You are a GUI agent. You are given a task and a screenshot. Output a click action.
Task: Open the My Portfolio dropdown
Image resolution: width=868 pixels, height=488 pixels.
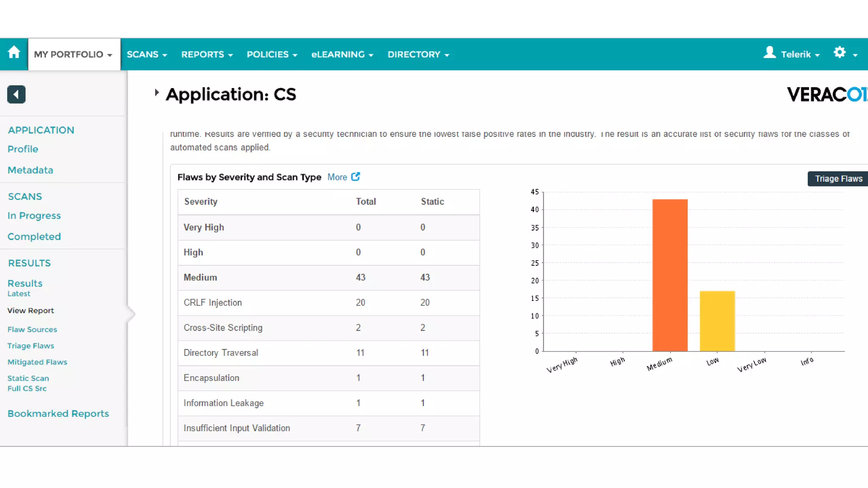(74, 55)
